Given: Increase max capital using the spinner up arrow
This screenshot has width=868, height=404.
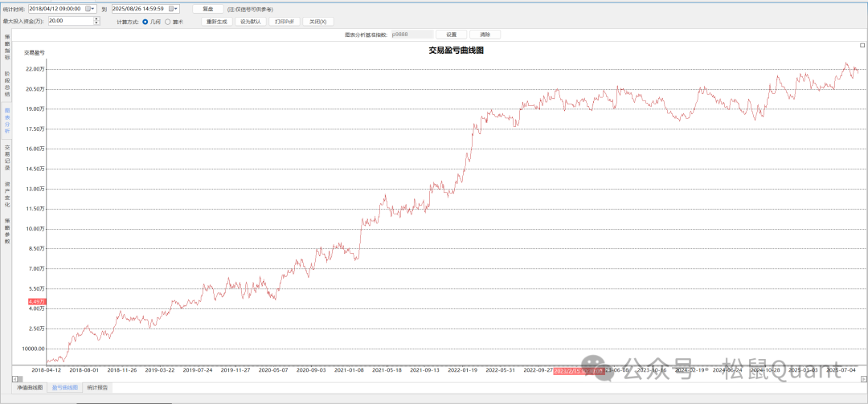Looking at the screenshot, I should 96,19.
